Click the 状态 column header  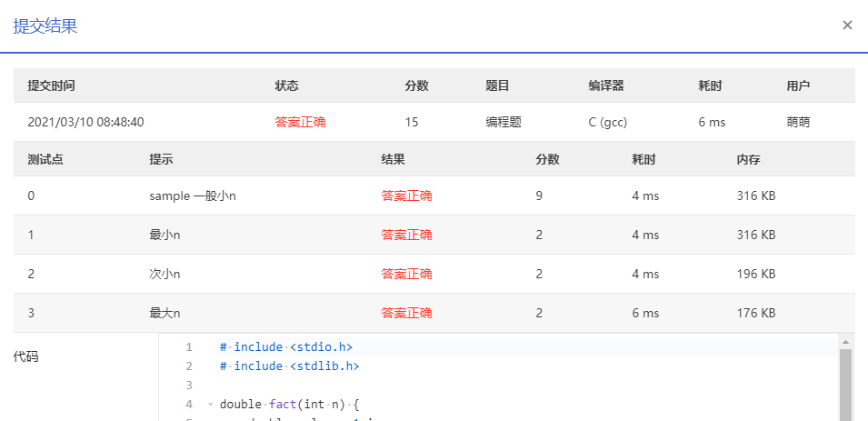pyautogui.click(x=286, y=85)
